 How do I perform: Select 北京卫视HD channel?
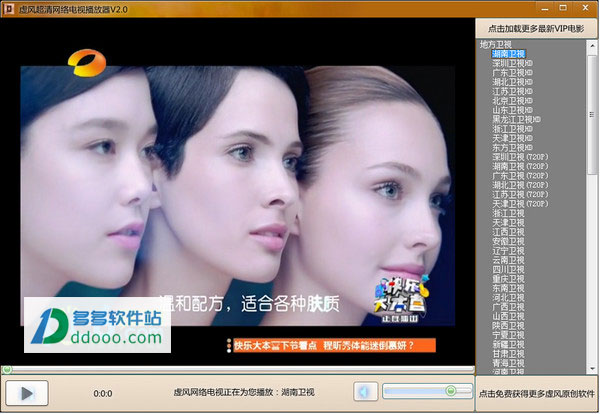pyautogui.click(x=512, y=101)
